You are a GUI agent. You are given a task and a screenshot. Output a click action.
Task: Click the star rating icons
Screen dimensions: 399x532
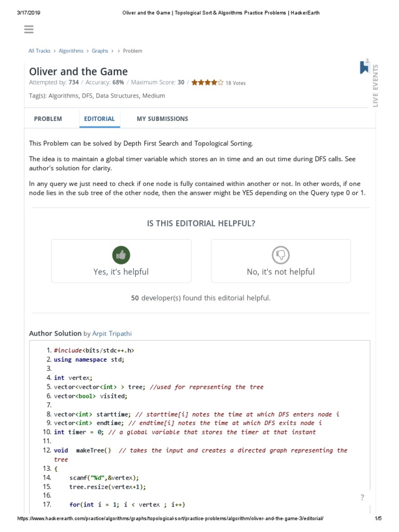207,82
